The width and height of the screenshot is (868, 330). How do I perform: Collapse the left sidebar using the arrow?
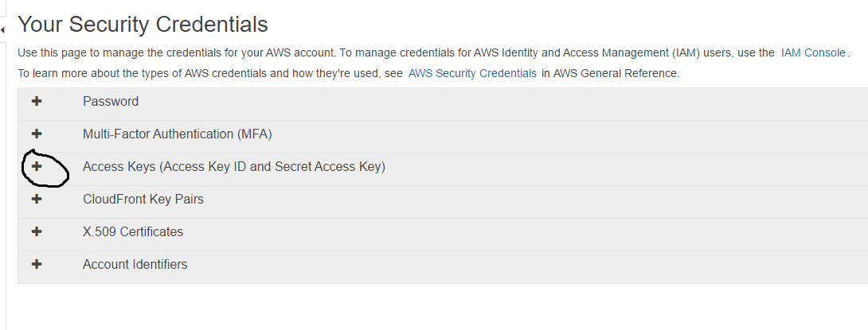pos(2,30)
